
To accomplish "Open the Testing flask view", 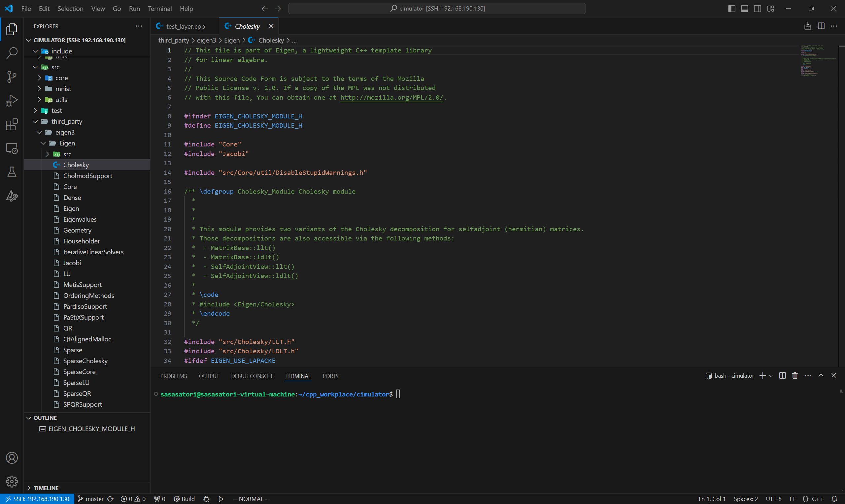I will (12, 172).
